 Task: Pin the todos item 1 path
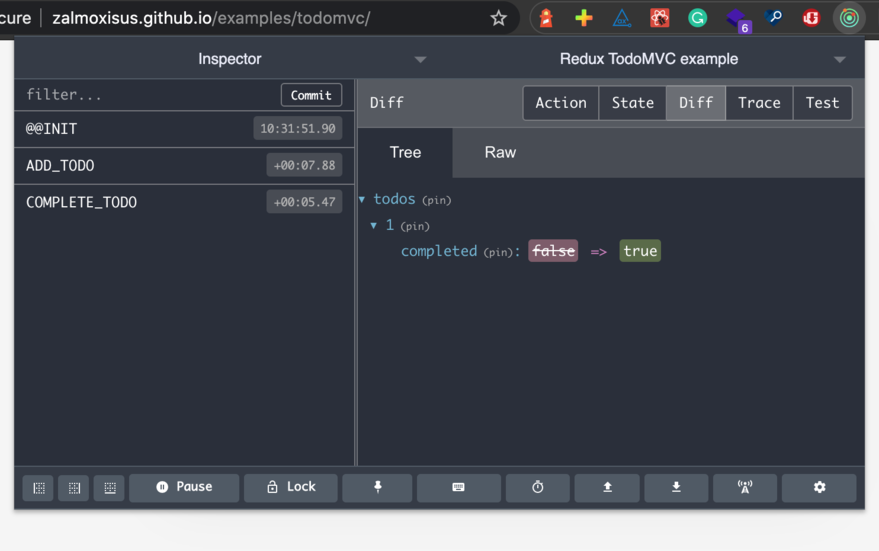(415, 226)
